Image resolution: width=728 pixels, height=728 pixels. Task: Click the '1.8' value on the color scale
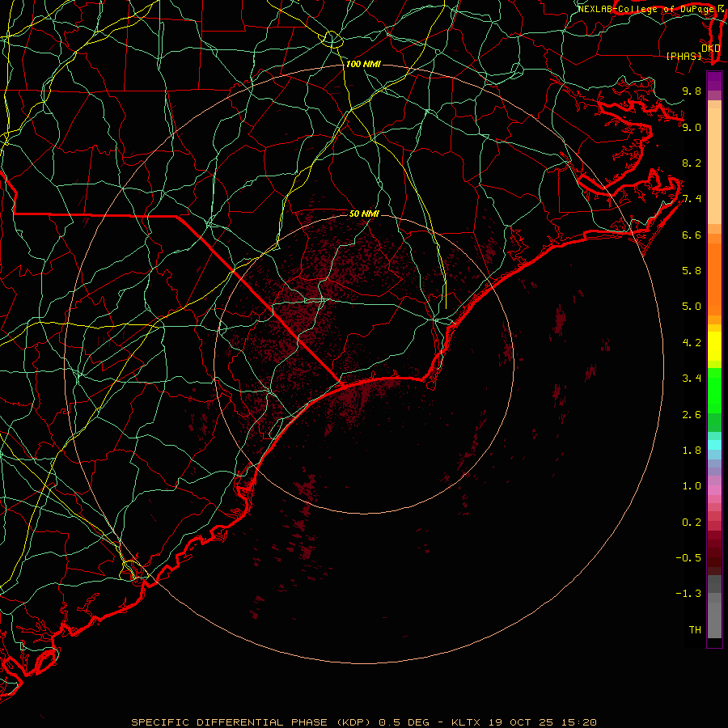coord(692,451)
